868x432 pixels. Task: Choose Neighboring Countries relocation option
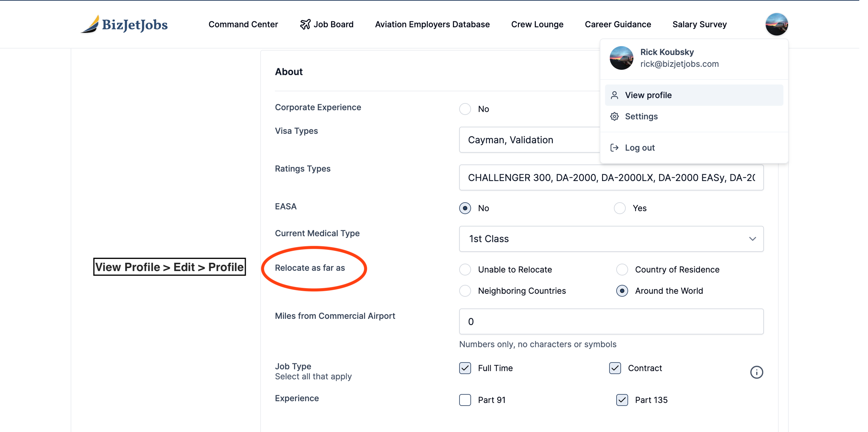pyautogui.click(x=465, y=291)
